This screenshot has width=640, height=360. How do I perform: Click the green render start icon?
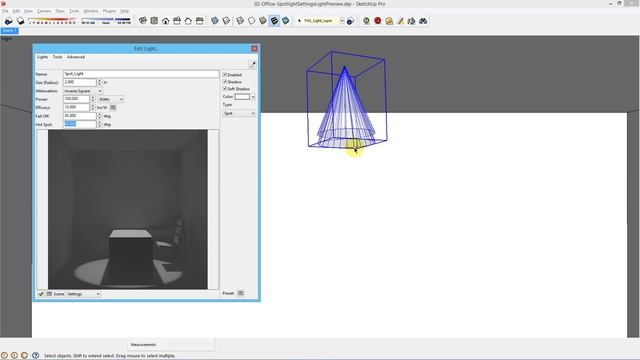pos(366,20)
